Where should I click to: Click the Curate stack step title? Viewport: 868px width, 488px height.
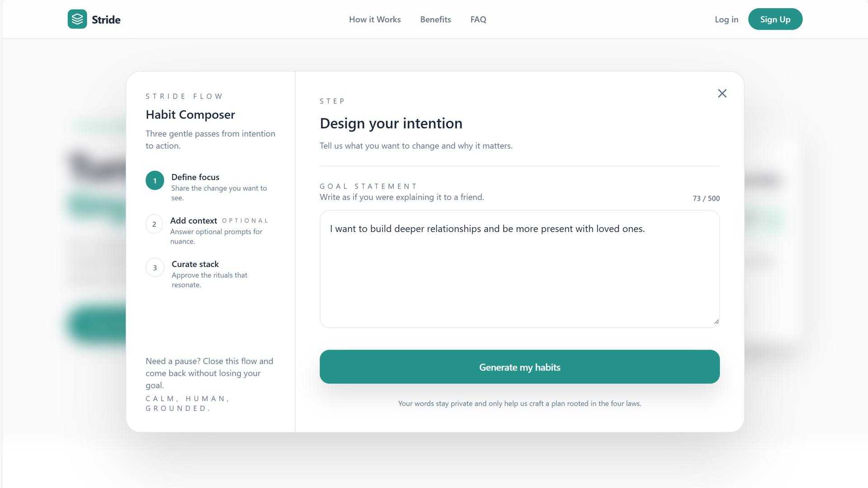(x=195, y=264)
